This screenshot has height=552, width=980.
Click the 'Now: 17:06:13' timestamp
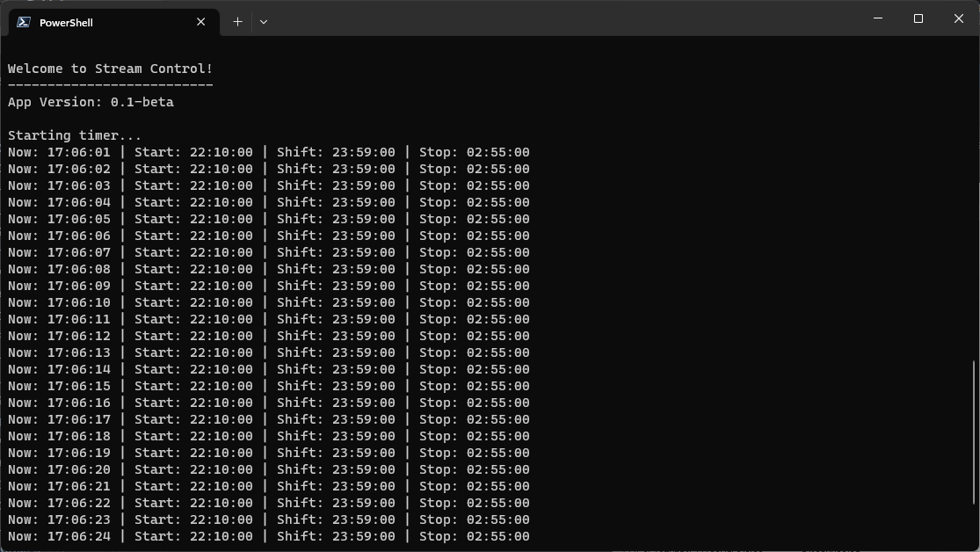(x=59, y=352)
